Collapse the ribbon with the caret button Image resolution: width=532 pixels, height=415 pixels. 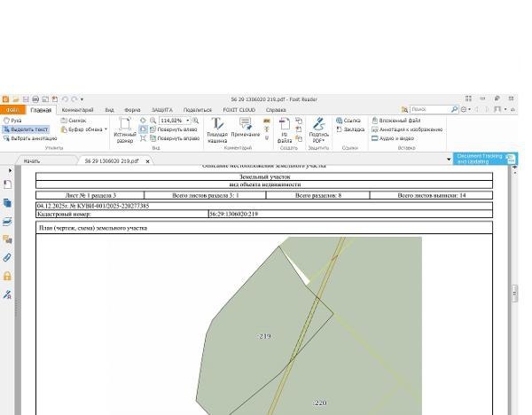512,110
